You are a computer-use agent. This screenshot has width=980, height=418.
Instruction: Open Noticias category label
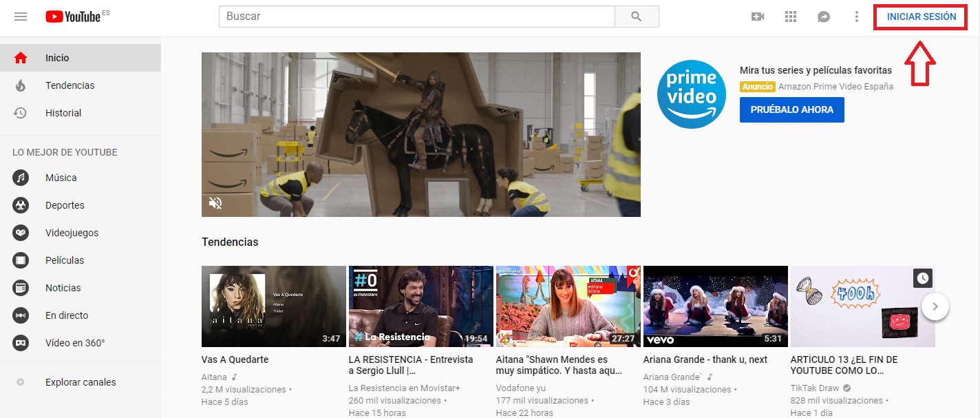point(63,288)
